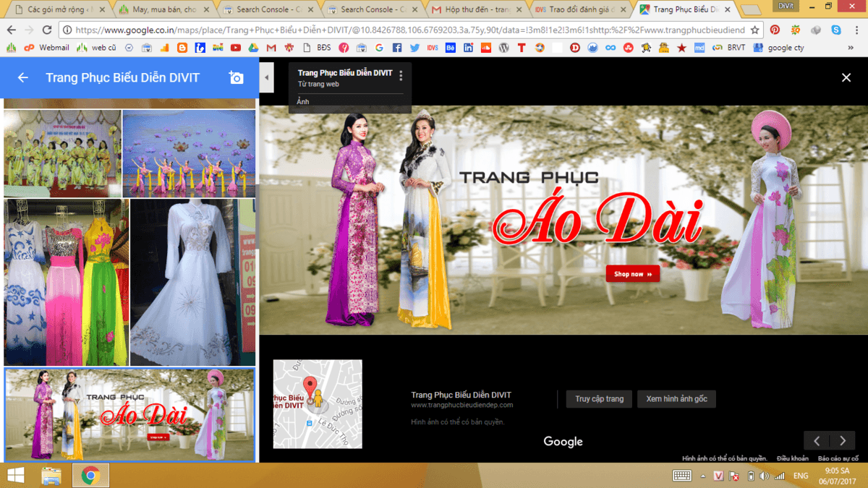Open the Blogger bookmark icon
Screen dimensions: 868x488
click(182, 48)
